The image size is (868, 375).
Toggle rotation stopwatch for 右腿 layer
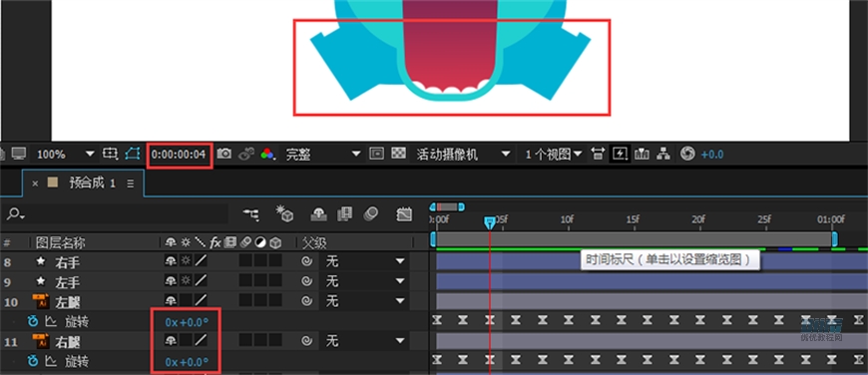coord(33,362)
